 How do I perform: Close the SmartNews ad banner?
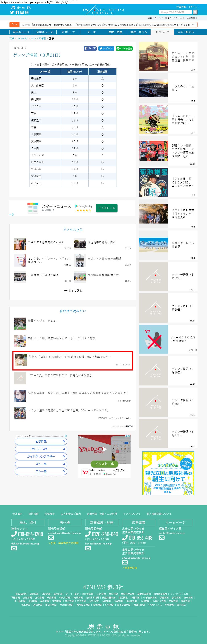(10, 214)
